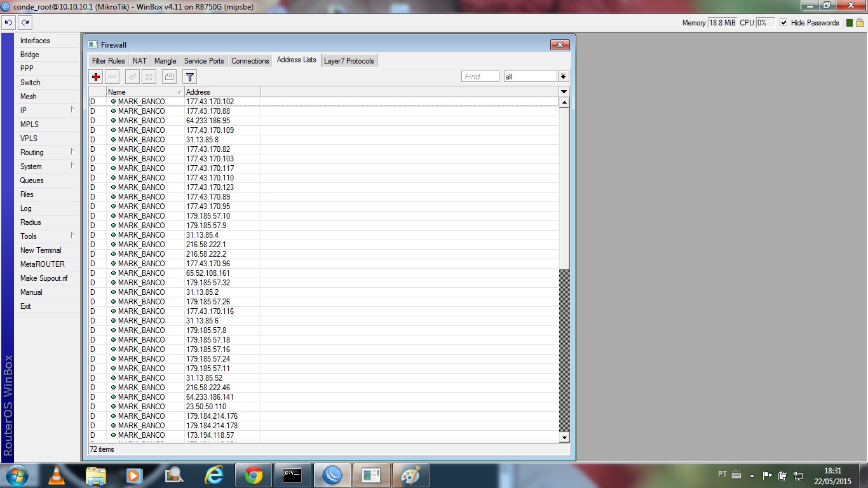Select the row with address 173.194.118.57
This screenshot has width=868, height=488.
(324, 435)
